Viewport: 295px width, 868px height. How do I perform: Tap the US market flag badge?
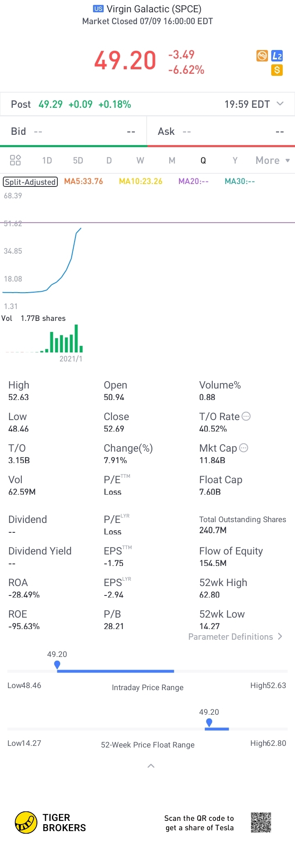tap(98, 9)
